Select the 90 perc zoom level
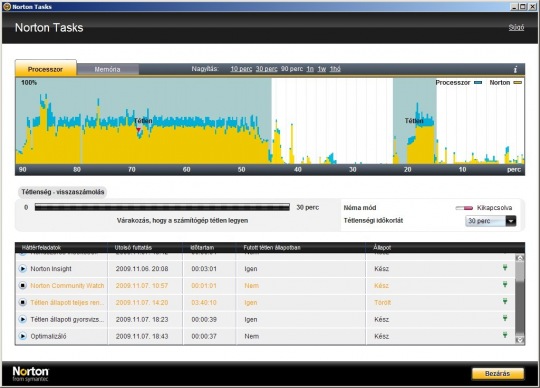Viewport: 540px width, 388px height. tap(292, 69)
